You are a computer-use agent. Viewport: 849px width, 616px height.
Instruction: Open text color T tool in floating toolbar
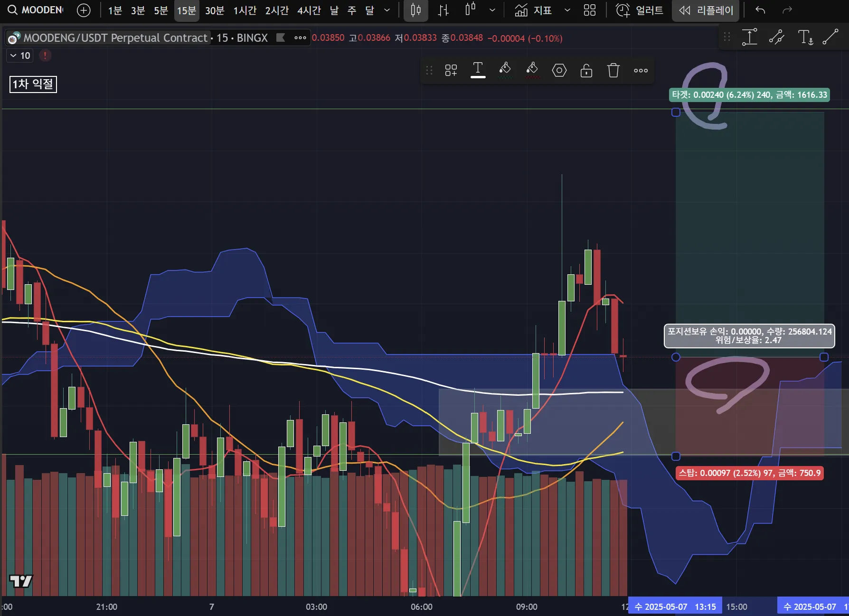[x=478, y=70]
